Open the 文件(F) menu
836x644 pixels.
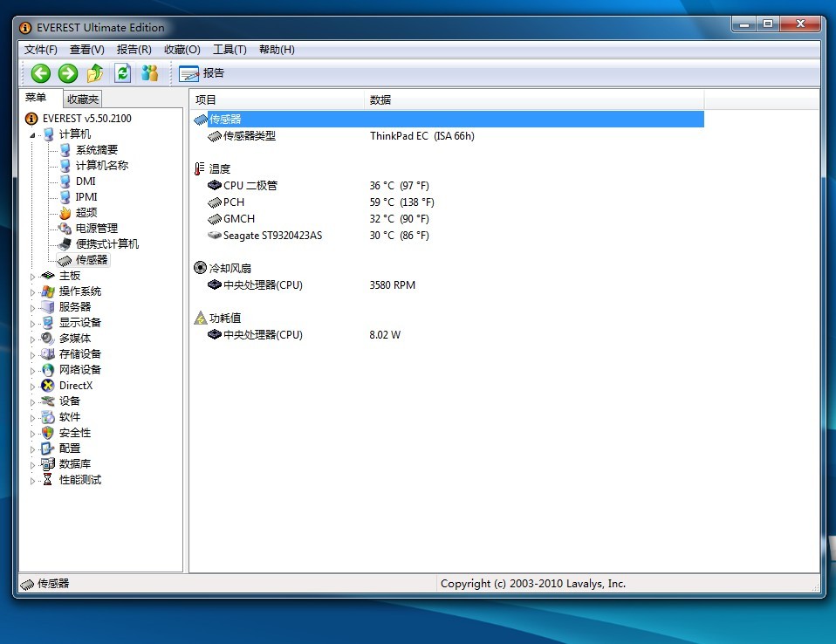40,50
